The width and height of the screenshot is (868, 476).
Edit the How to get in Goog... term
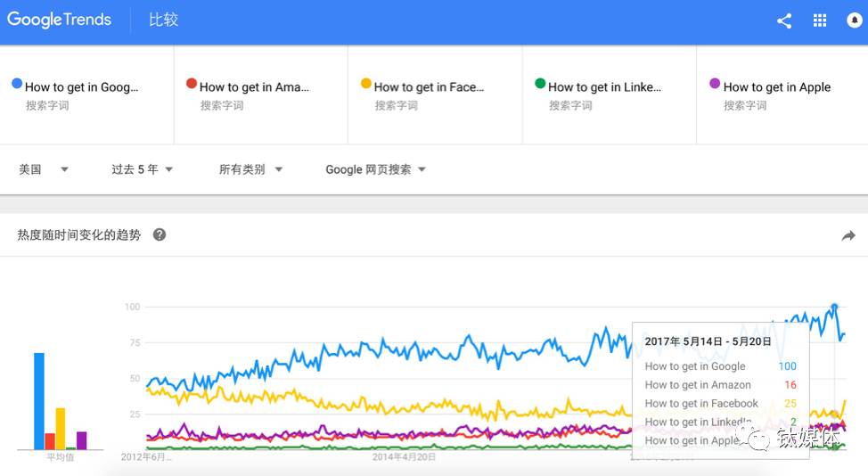click(82, 87)
